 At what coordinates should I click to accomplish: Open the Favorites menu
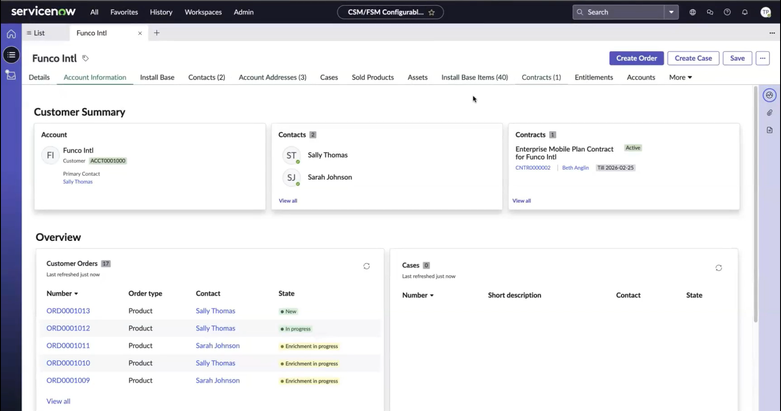124,12
